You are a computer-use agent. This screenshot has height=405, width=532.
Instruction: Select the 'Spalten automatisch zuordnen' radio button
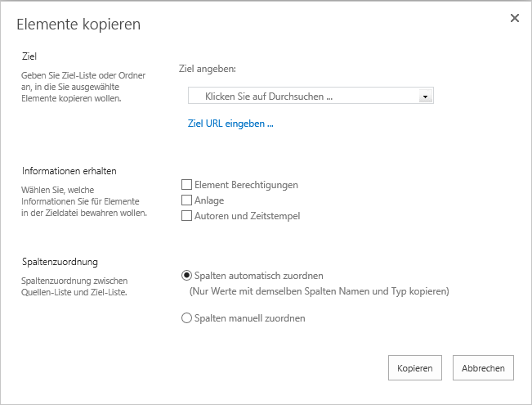click(186, 276)
